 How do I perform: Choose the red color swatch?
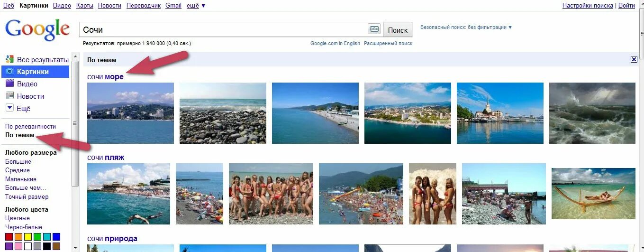pos(9,237)
